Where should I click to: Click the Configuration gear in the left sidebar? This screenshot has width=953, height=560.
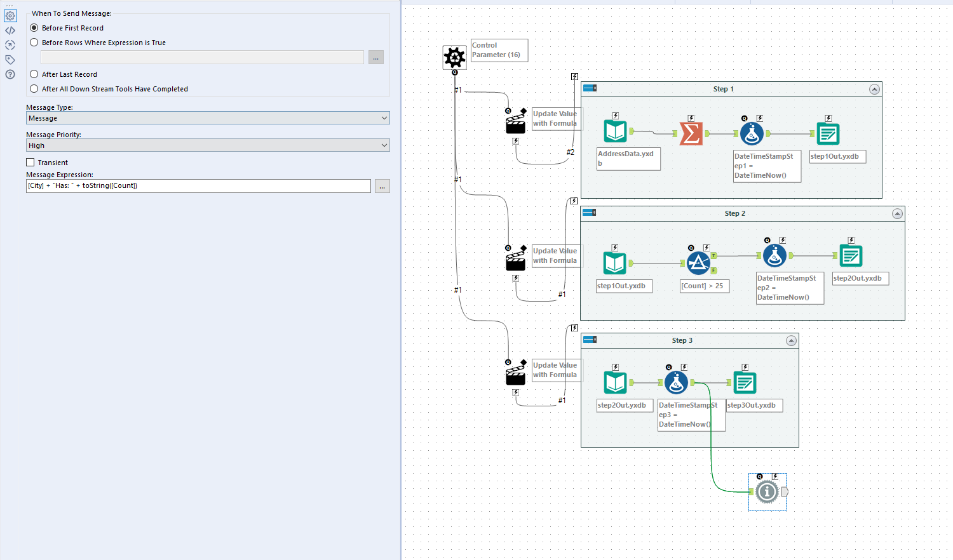10,15
